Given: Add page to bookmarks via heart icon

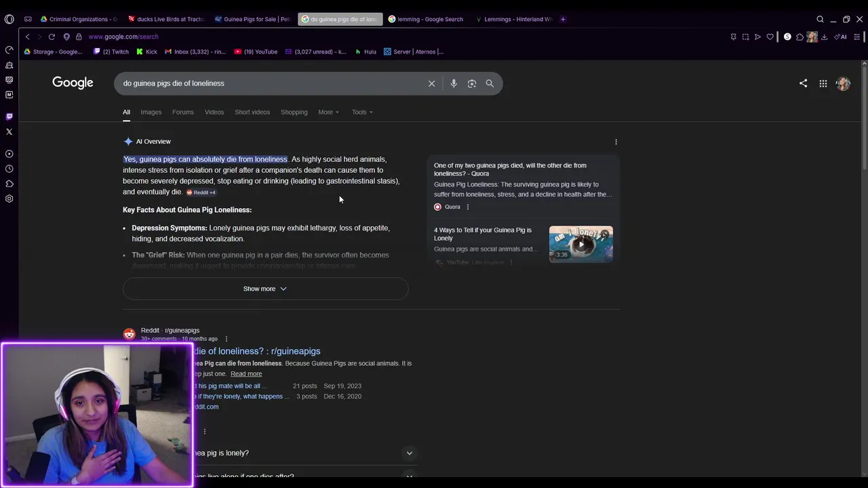Looking at the screenshot, I should click(770, 37).
